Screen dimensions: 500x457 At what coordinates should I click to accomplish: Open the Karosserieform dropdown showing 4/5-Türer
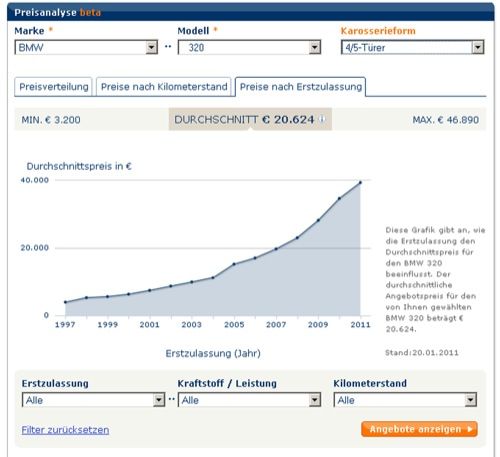click(x=412, y=47)
